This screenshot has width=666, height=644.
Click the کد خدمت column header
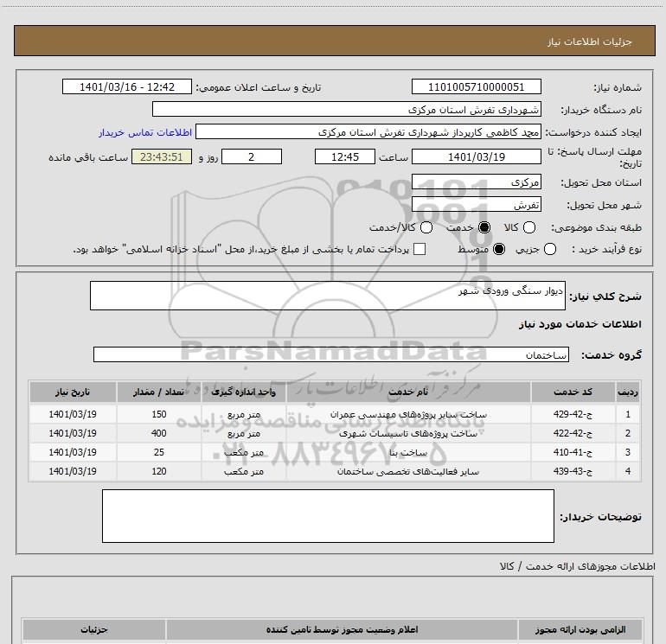pos(573,392)
